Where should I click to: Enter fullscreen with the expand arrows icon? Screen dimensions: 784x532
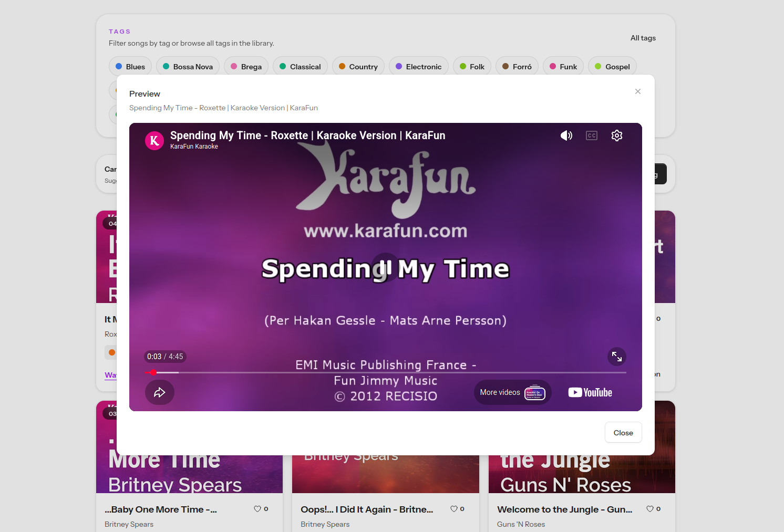pyautogui.click(x=617, y=357)
